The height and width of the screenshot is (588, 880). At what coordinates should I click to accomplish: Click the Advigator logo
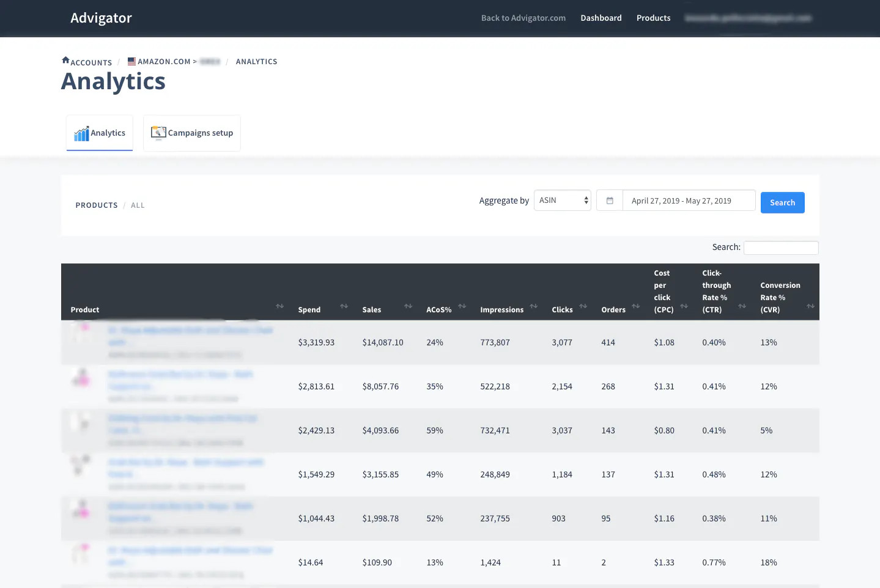click(x=101, y=18)
